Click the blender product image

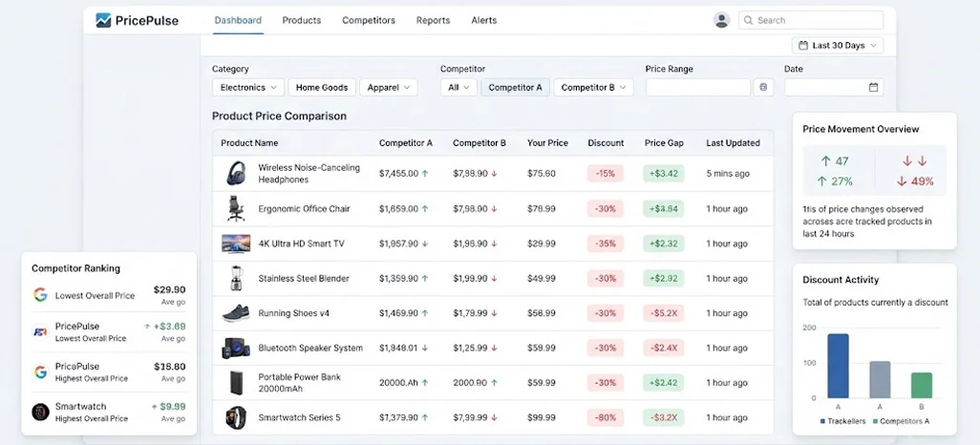click(x=236, y=278)
